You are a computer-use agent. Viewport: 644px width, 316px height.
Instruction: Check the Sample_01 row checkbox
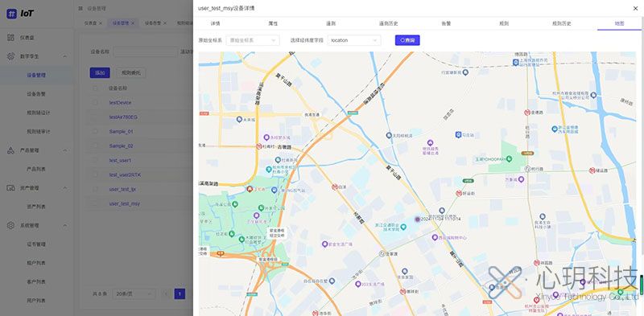[95, 131]
